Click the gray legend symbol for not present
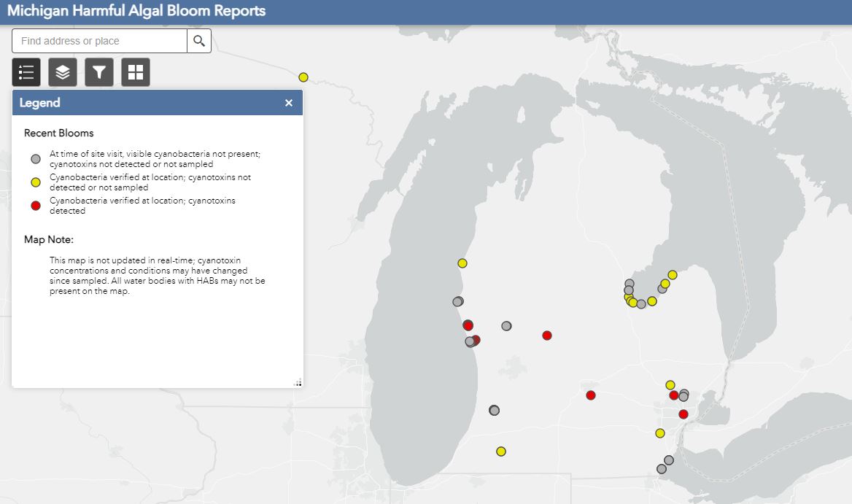This screenshot has width=852, height=504. [35, 159]
